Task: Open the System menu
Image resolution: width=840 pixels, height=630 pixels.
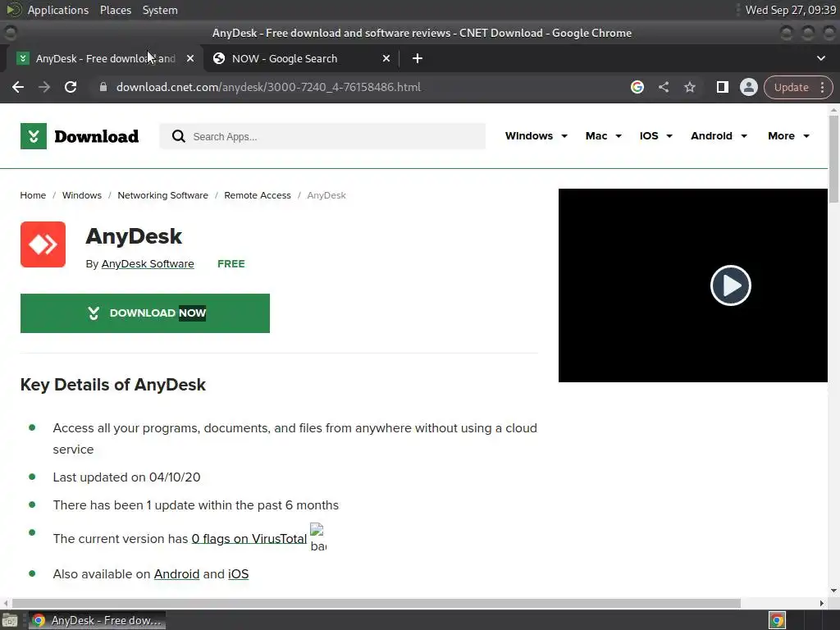Action: click(160, 10)
